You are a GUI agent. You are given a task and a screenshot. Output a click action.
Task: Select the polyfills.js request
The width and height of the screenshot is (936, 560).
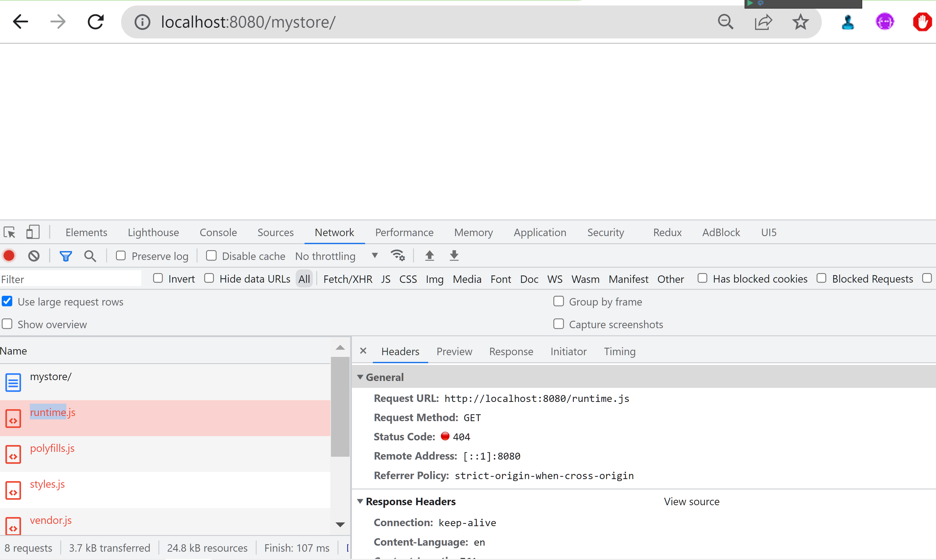[52, 448]
